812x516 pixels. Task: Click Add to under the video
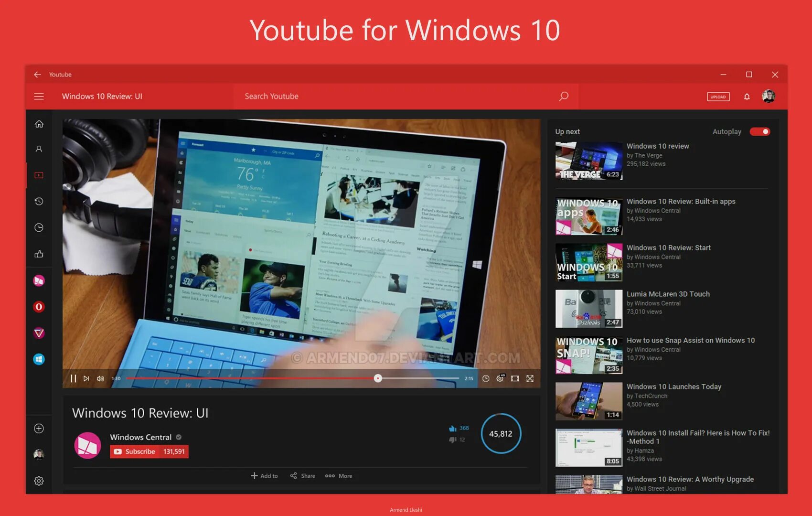coord(265,476)
